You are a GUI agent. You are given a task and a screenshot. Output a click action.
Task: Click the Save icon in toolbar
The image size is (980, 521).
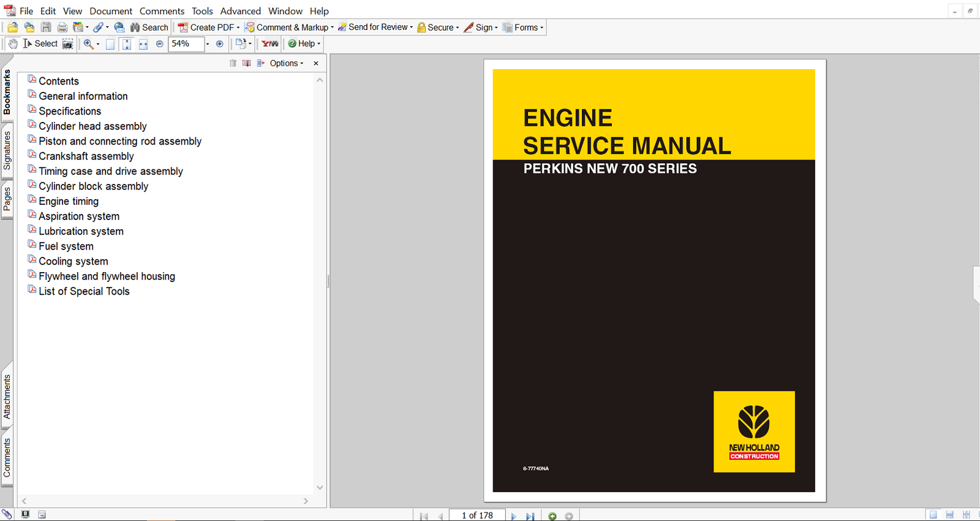46,28
